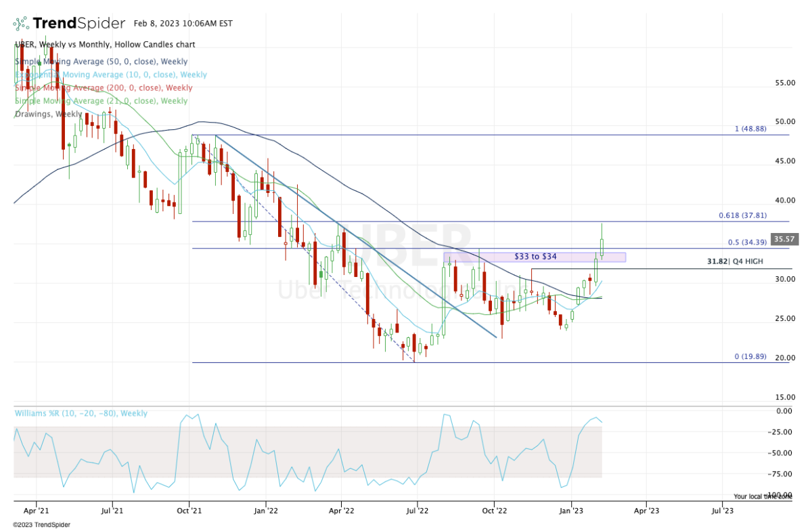
Task: Click the Fibonacci level label 1 (48.88)
Action: pos(750,129)
